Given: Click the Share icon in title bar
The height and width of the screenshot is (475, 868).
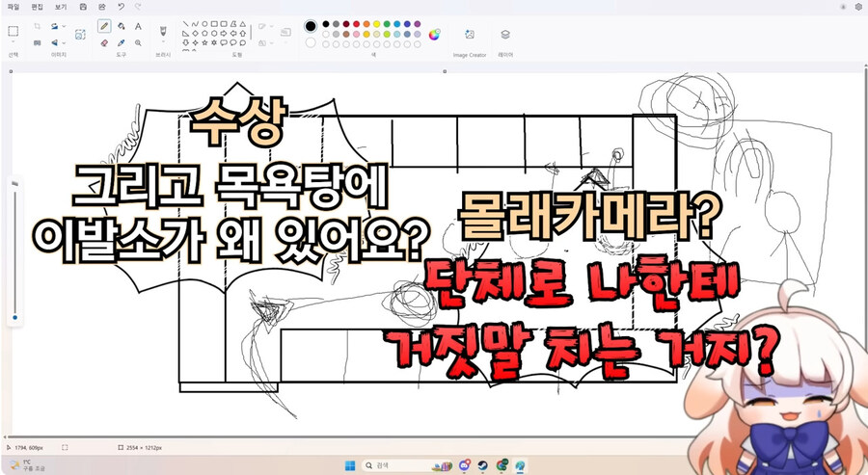Looking at the screenshot, I should pyautogui.click(x=102, y=7).
